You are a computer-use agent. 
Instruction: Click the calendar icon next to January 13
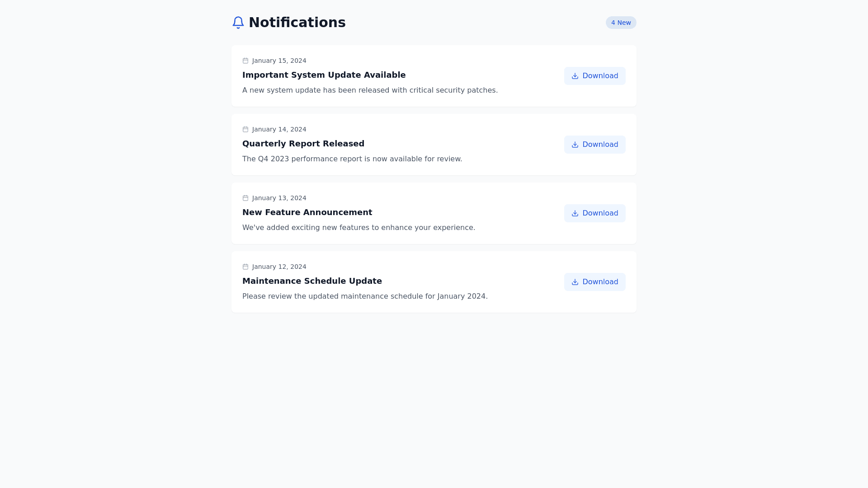click(x=245, y=198)
